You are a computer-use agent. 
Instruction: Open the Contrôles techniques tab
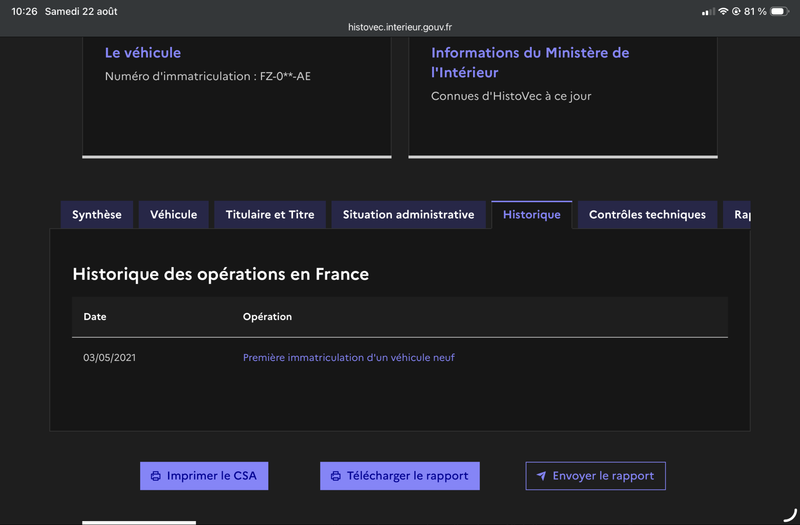(647, 215)
